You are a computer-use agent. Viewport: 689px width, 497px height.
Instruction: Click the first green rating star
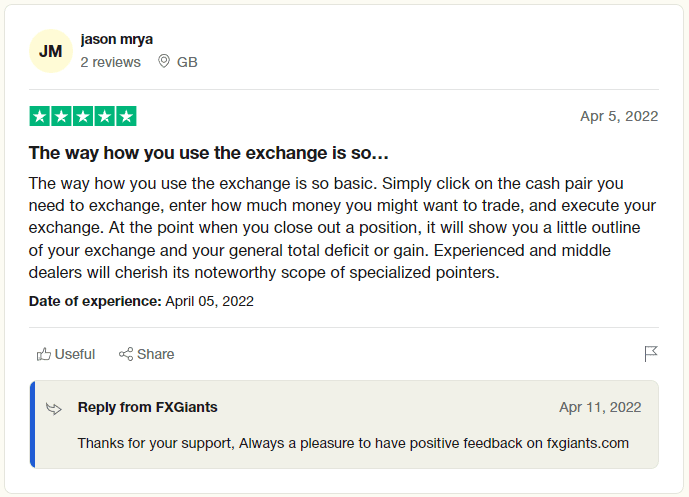pyautogui.click(x=40, y=116)
